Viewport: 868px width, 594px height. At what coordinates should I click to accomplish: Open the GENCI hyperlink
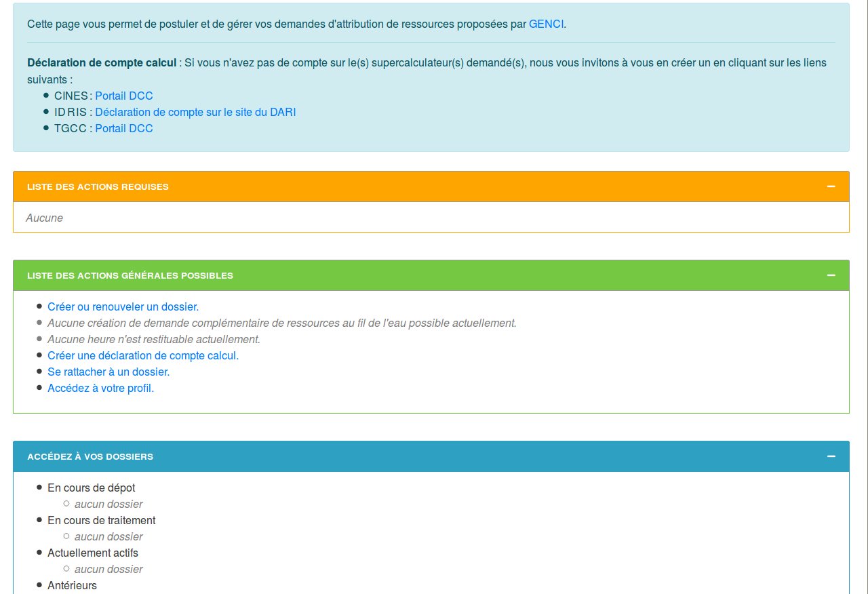click(x=547, y=24)
